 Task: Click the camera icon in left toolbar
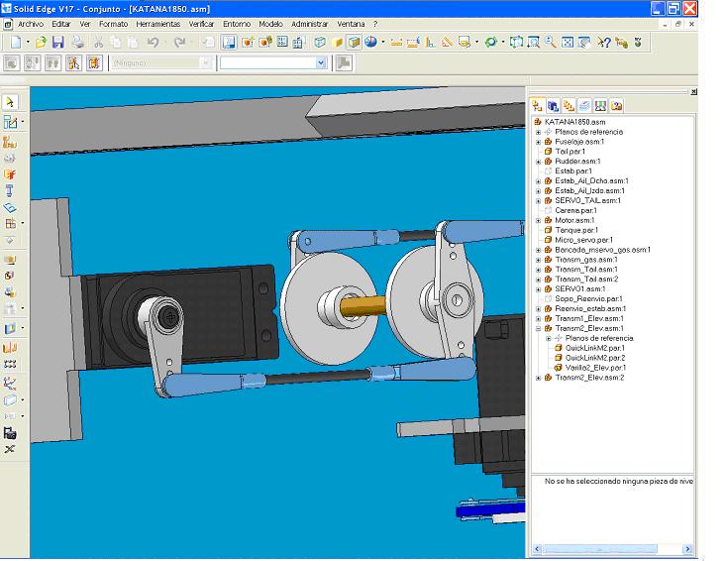10,432
